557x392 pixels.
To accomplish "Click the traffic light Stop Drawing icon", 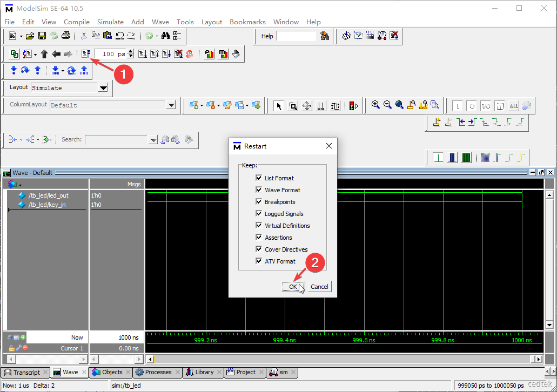I will click(353, 106).
